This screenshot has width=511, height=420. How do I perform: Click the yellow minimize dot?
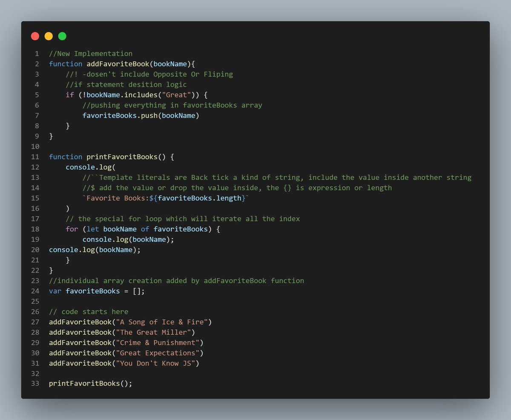click(49, 36)
